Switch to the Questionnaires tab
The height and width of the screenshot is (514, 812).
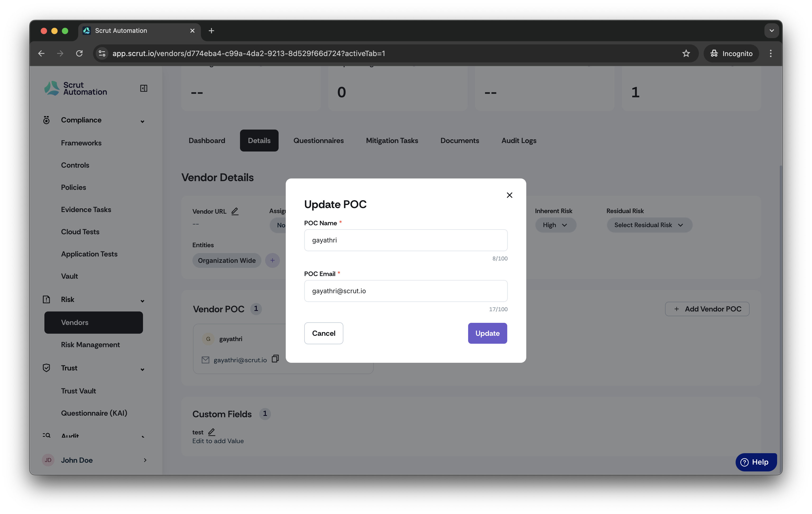(318, 141)
